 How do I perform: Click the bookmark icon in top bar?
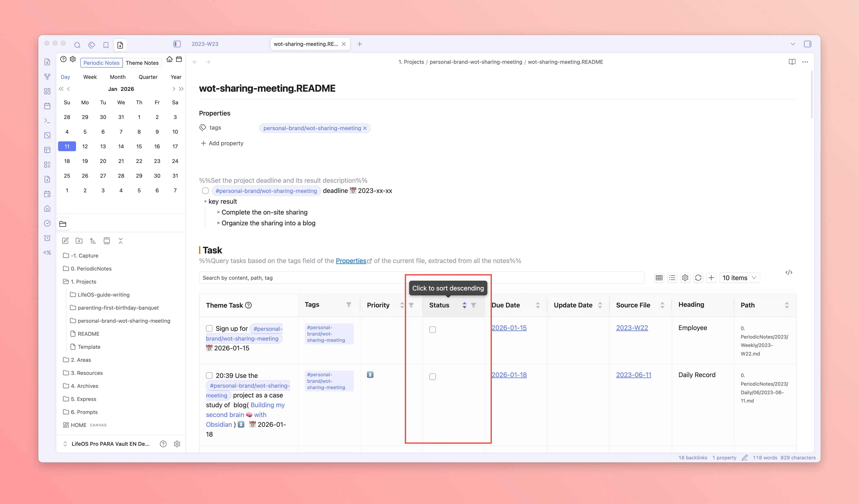click(106, 45)
